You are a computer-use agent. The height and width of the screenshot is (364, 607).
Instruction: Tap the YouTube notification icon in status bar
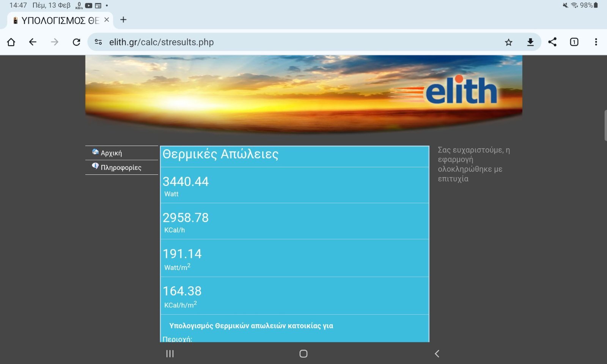[88, 6]
